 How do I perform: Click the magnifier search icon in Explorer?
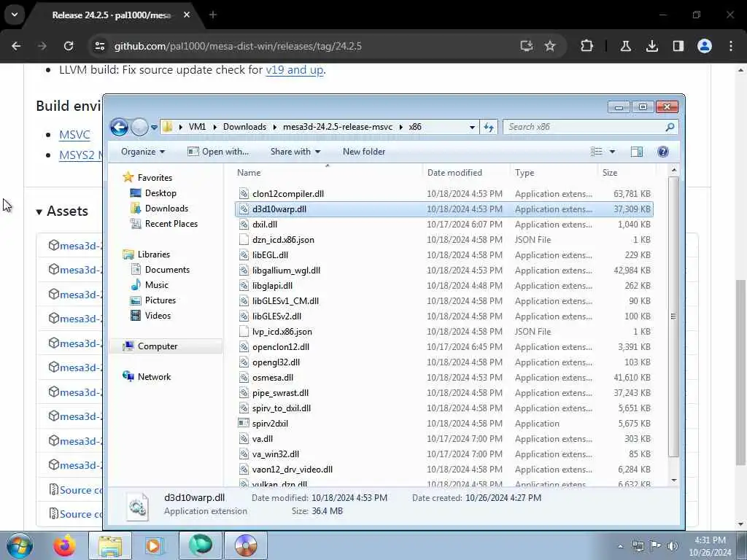[x=670, y=127]
